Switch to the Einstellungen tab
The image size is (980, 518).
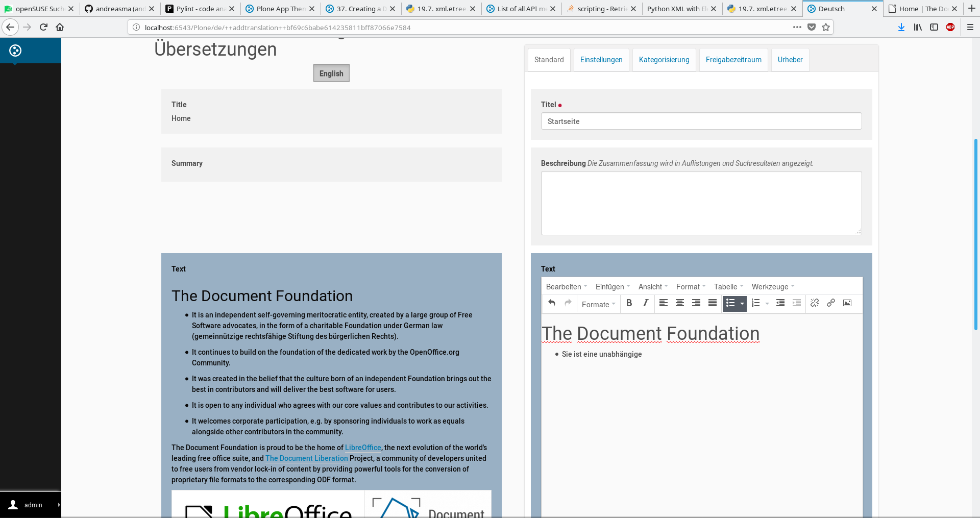(601, 60)
